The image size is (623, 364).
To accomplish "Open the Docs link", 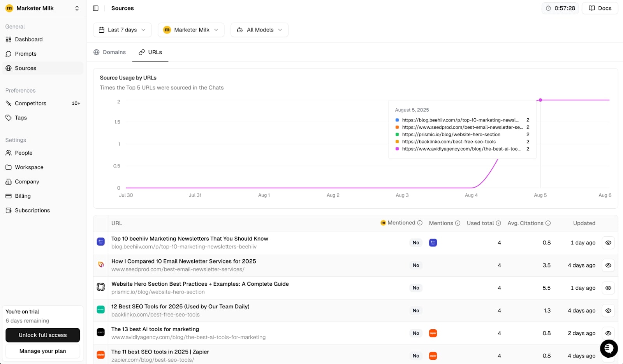I will tap(600, 8).
